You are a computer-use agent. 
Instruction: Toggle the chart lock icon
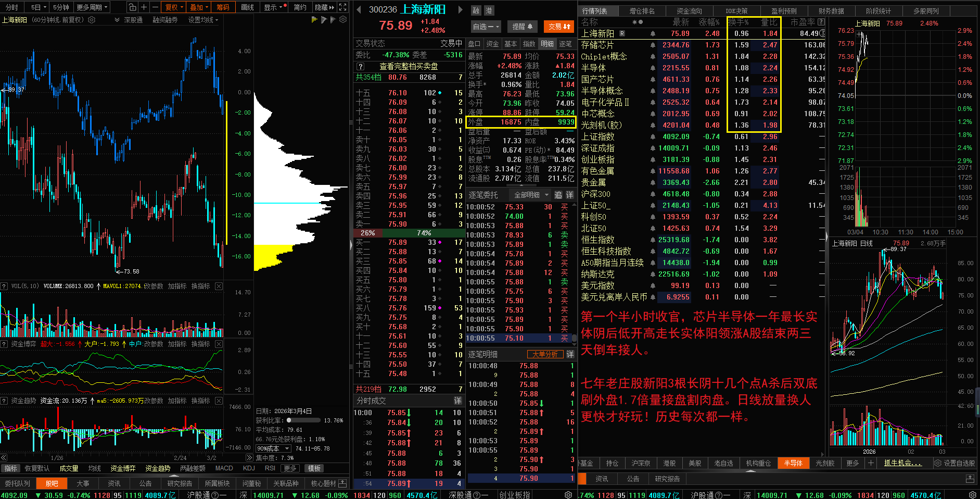point(132,7)
